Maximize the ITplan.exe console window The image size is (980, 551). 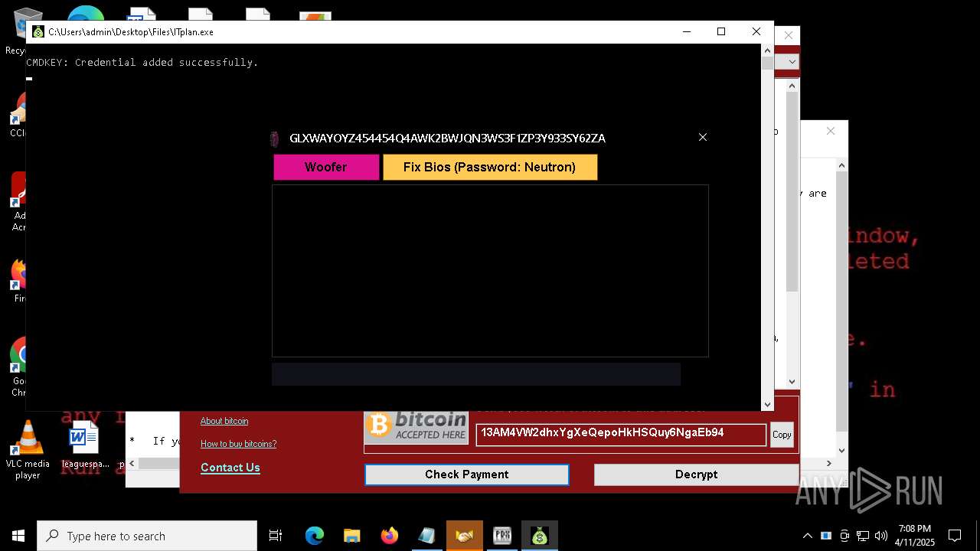pyautogui.click(x=721, y=31)
